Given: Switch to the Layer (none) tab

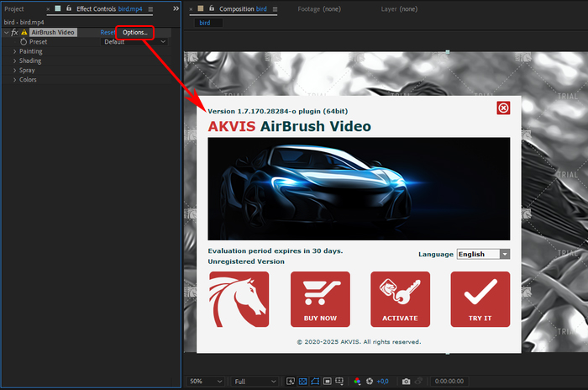Looking at the screenshot, I should 399,9.
